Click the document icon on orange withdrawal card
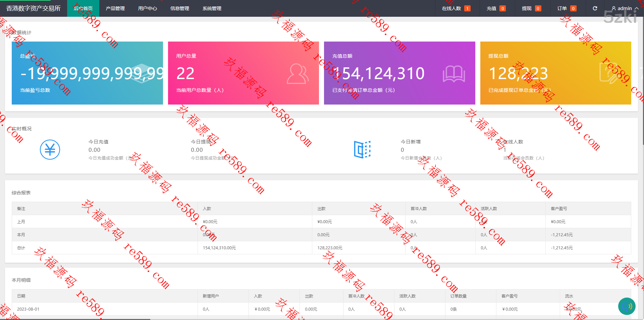This screenshot has width=644, height=320. pyautogui.click(x=608, y=73)
